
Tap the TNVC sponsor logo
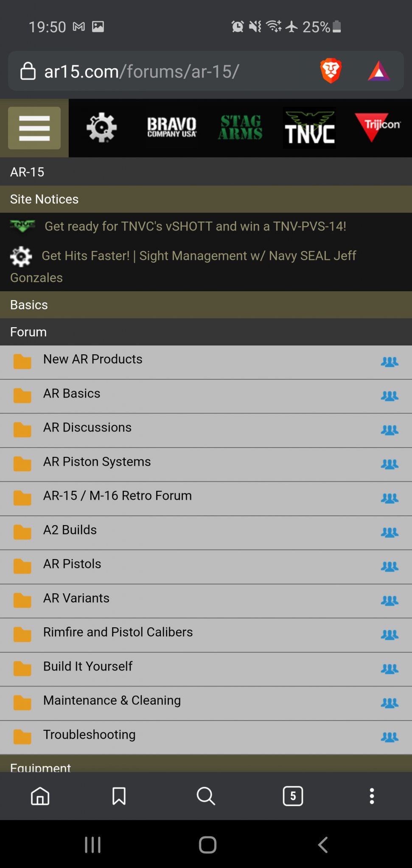(309, 128)
